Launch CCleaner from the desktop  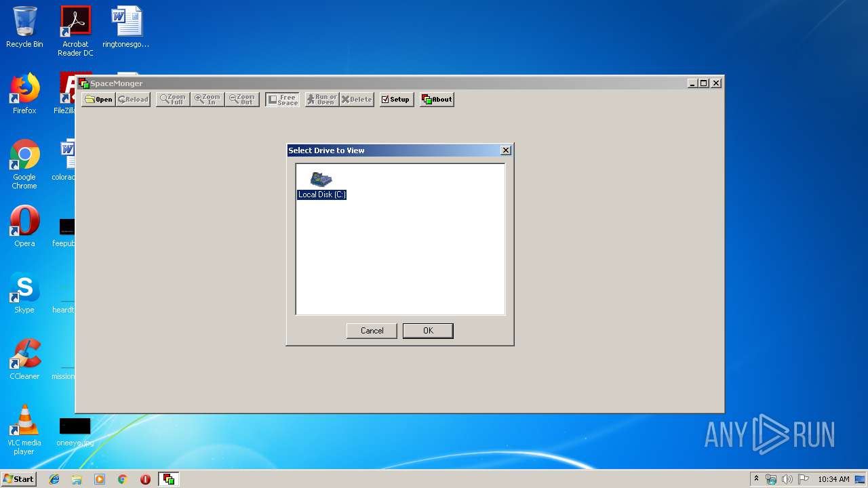coord(24,359)
